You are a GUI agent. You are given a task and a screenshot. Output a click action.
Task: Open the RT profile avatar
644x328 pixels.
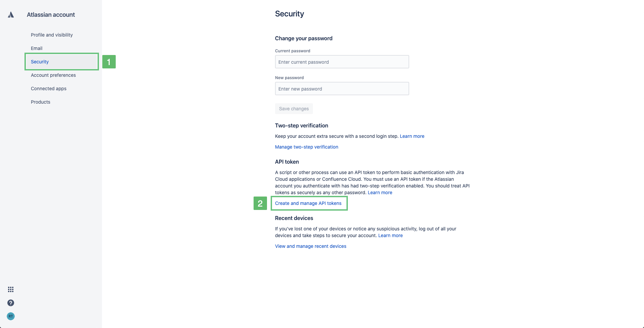(x=11, y=316)
